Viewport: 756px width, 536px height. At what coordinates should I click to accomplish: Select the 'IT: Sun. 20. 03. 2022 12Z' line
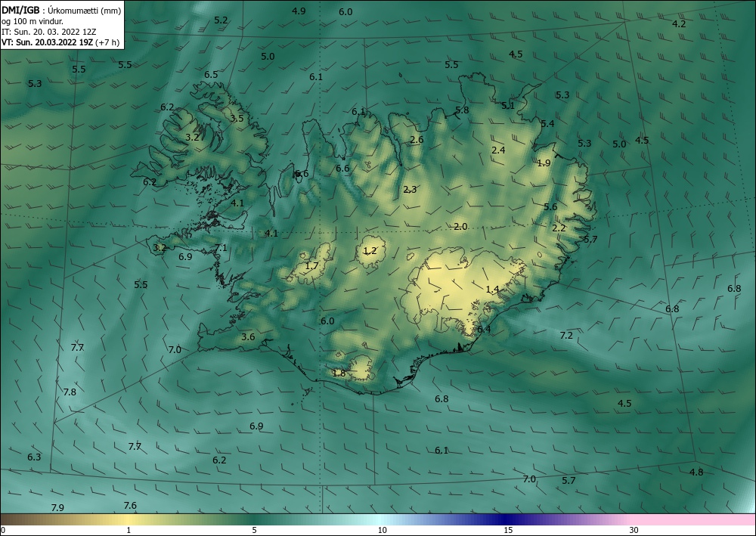point(48,32)
